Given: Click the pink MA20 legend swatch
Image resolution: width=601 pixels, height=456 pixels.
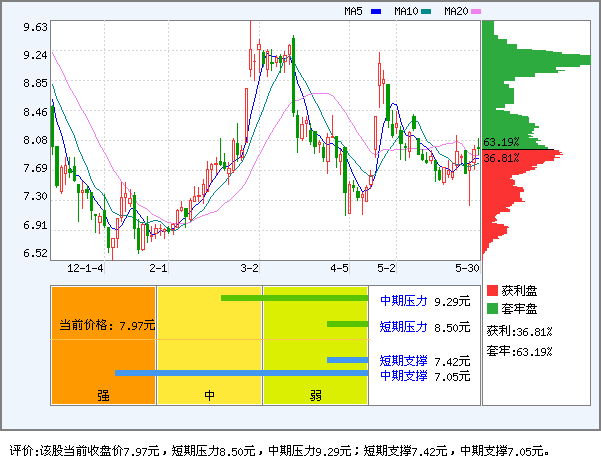Looking at the screenshot, I should (476, 12).
